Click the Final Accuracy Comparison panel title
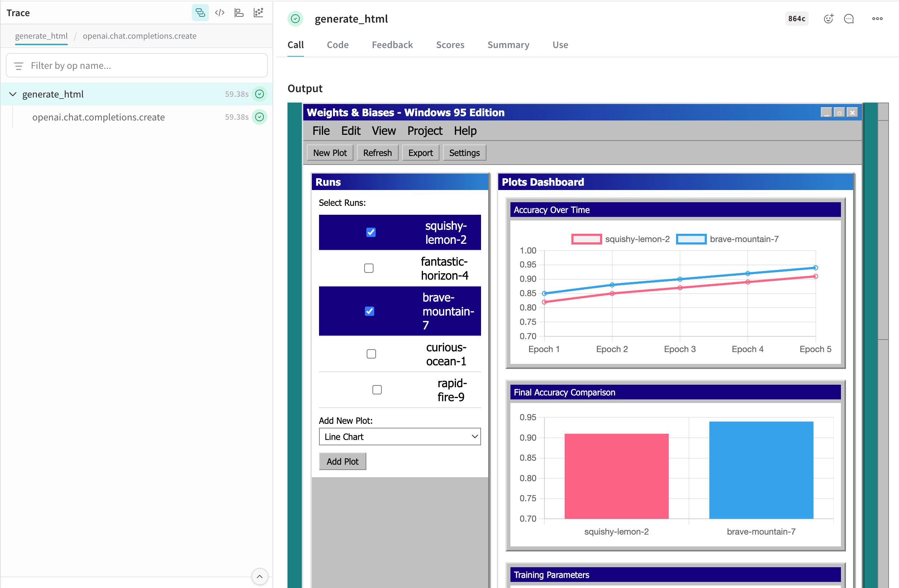899x588 pixels. click(x=564, y=392)
